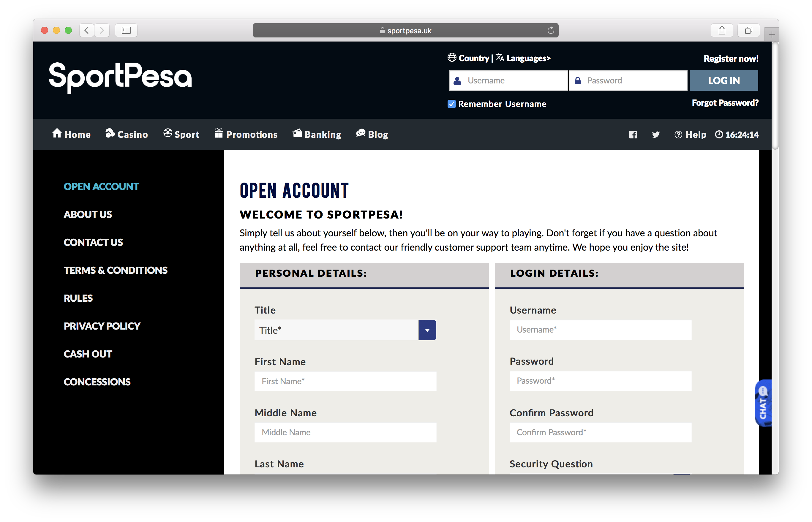
Task: Click the First Name input field
Action: 345,382
